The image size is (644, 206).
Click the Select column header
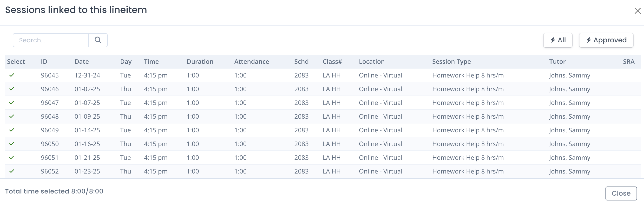point(16,62)
